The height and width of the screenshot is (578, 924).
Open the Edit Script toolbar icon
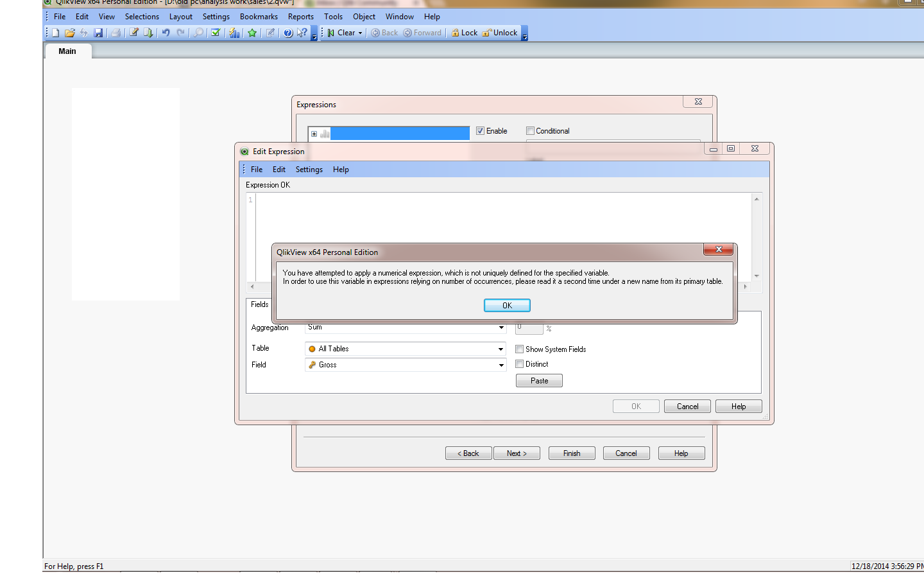(x=133, y=33)
